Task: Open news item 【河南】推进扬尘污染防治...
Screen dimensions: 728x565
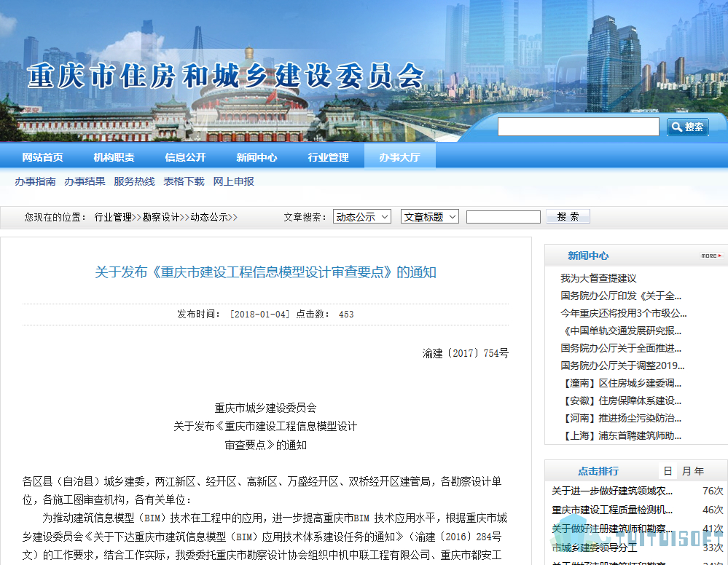Action: pyautogui.click(x=621, y=419)
